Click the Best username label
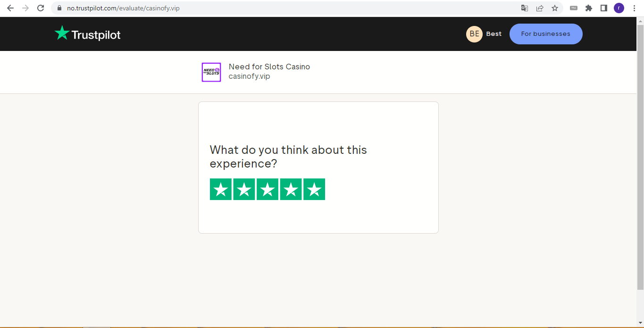The width and height of the screenshot is (644, 328). pyautogui.click(x=494, y=34)
